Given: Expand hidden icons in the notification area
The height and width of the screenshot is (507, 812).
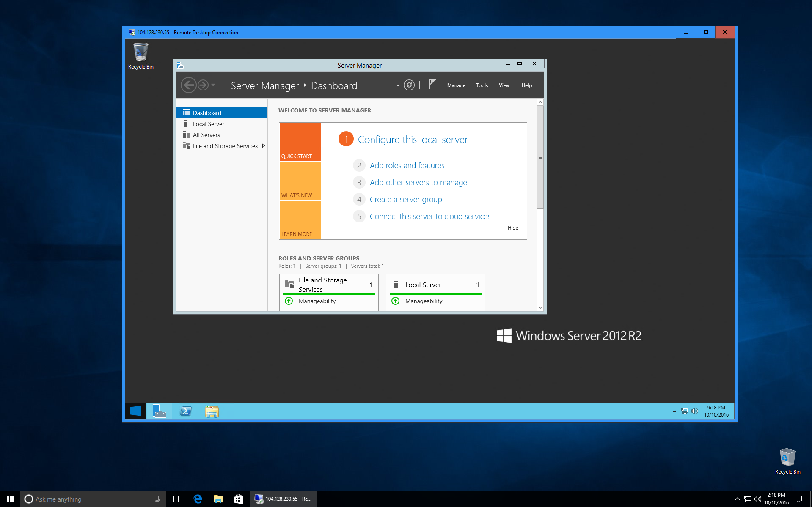Looking at the screenshot, I should tap(674, 411).
